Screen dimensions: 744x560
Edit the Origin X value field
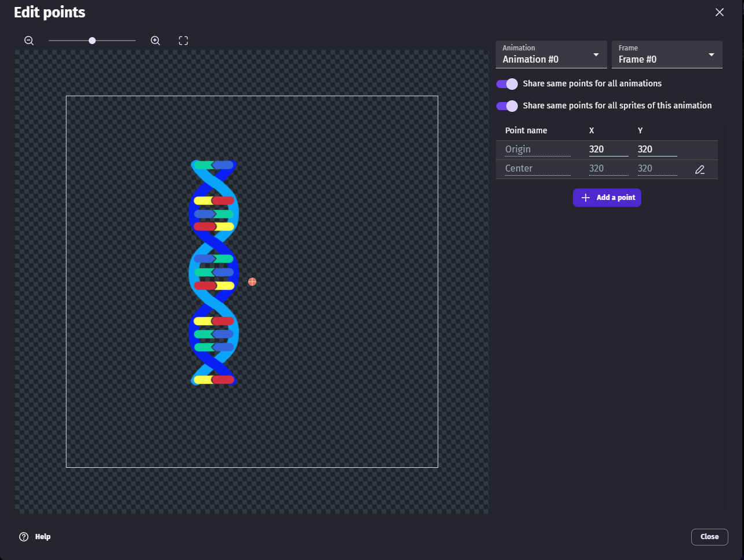[608, 150]
